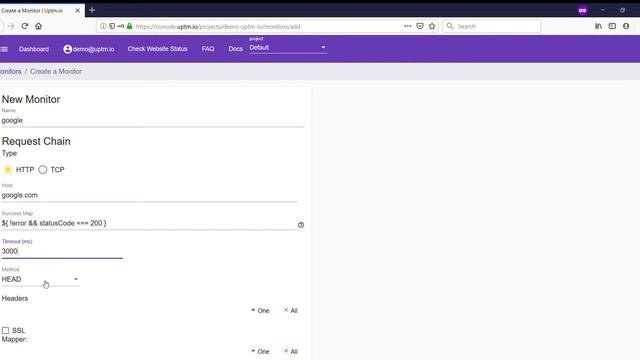640x360 pixels.
Task: Enable the SSL checkbox
Action: click(x=5, y=330)
